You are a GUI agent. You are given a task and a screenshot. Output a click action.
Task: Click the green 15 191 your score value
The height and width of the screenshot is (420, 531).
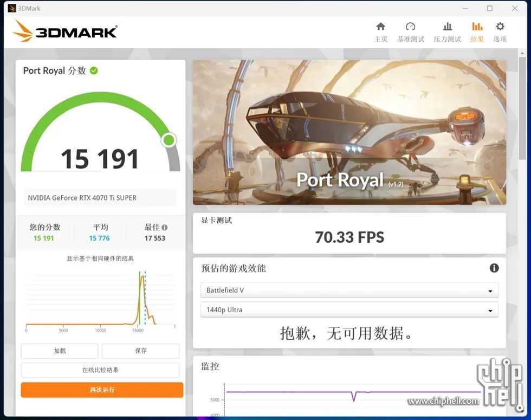click(44, 238)
